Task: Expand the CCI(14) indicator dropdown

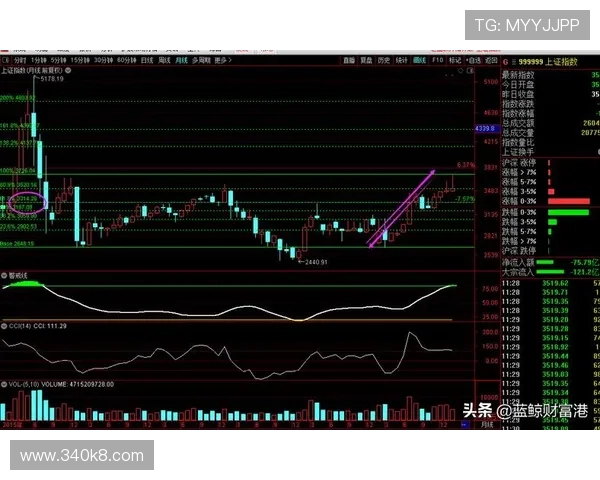Action: tap(4, 326)
